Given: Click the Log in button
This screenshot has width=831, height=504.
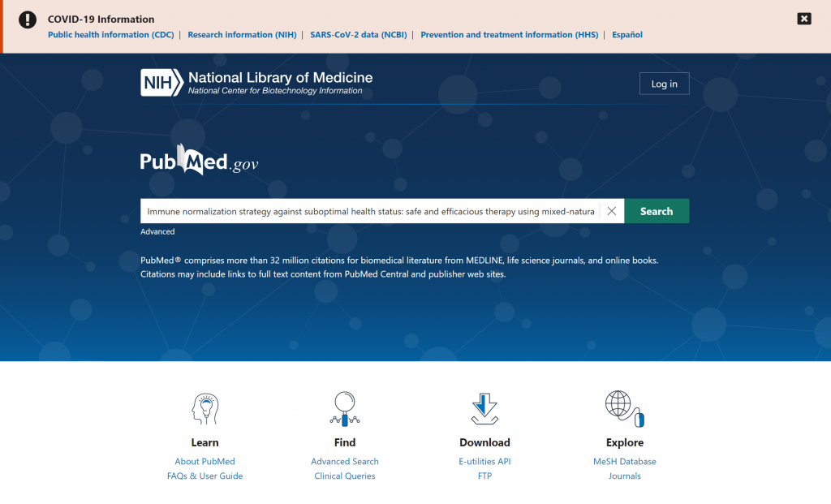Looking at the screenshot, I should 664,84.
